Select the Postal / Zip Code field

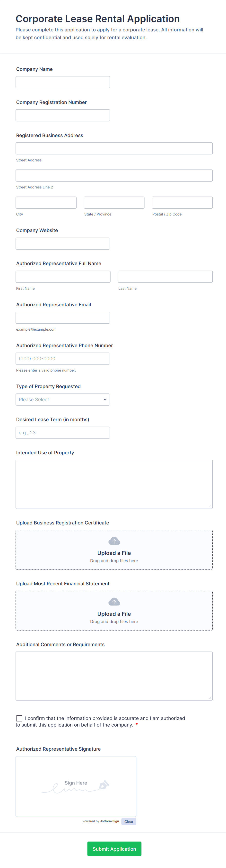182,203
